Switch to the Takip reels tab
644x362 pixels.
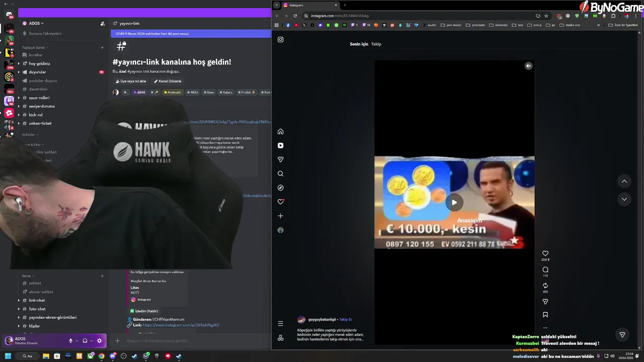click(x=376, y=44)
